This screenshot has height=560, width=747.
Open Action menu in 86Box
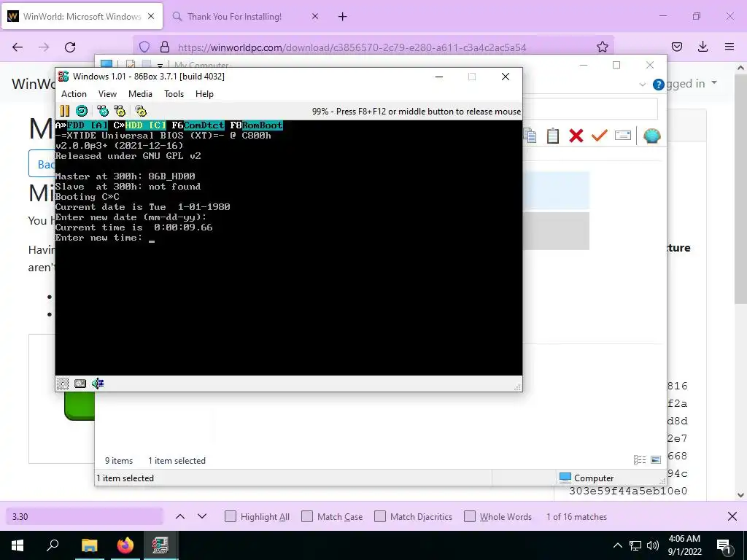[x=74, y=94]
